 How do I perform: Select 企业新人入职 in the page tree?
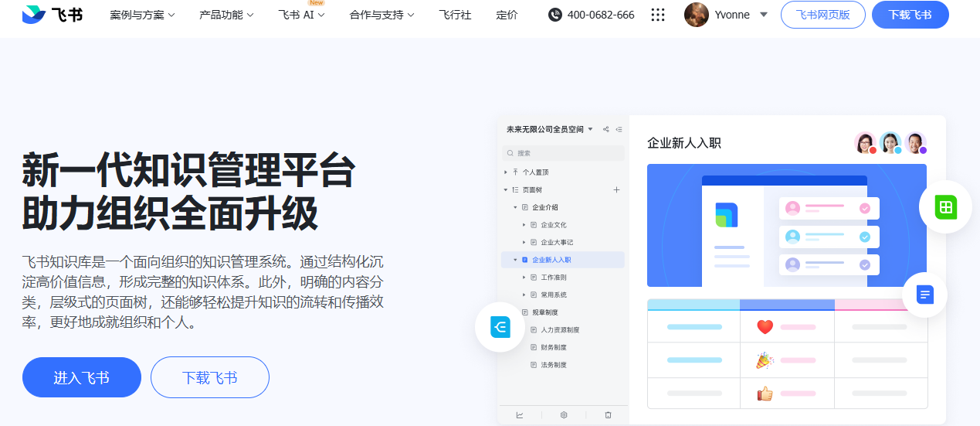(563, 260)
